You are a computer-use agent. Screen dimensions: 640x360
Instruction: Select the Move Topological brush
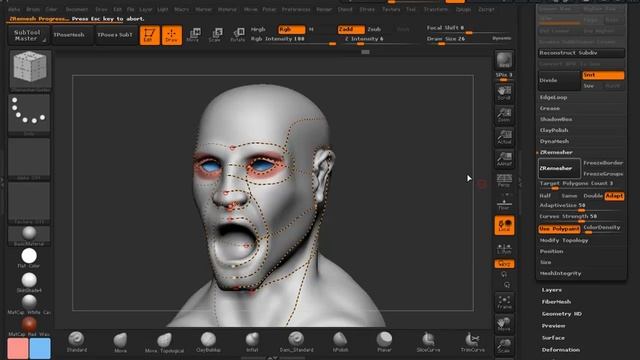coord(164,342)
